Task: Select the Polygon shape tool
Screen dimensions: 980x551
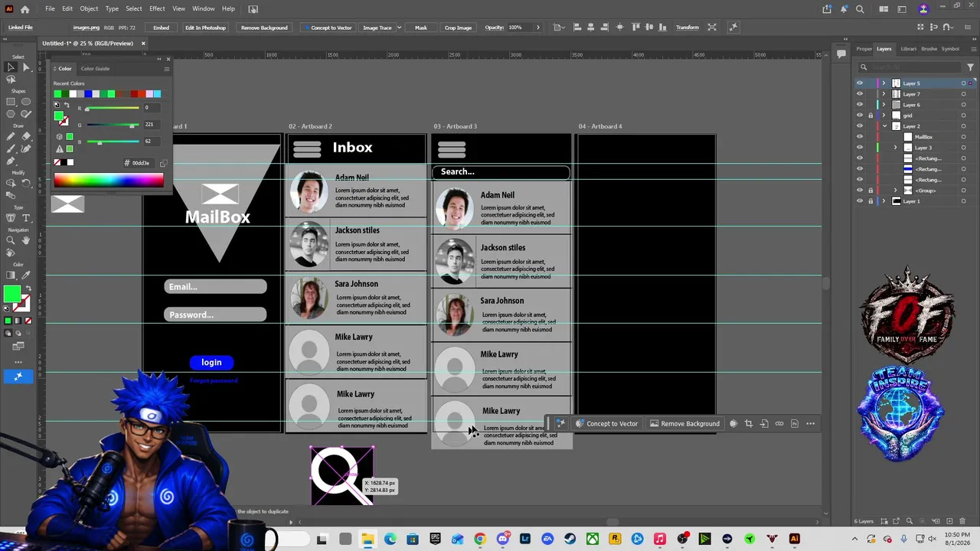Action: click(11, 114)
